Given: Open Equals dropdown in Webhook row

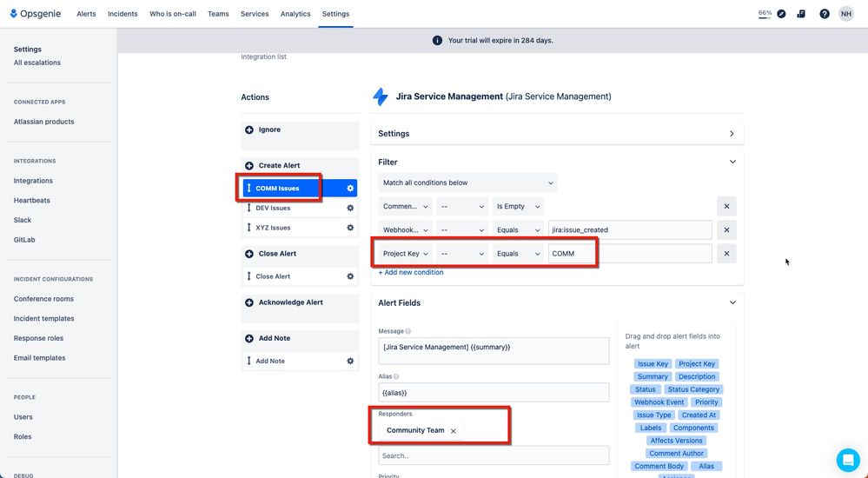Looking at the screenshot, I should [518, 229].
